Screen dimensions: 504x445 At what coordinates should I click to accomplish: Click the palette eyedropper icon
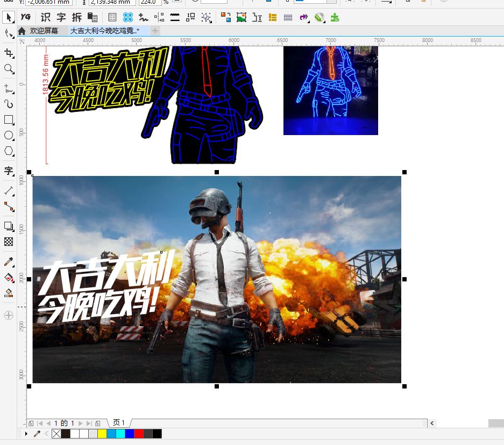(x=37, y=434)
